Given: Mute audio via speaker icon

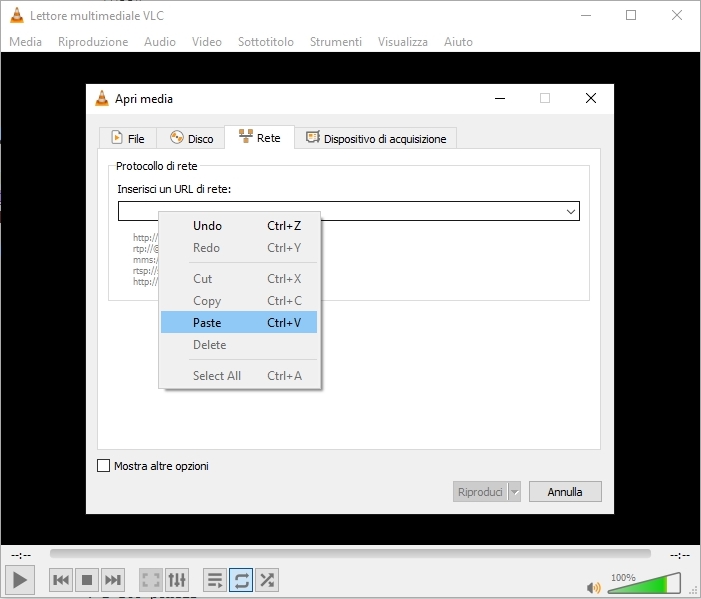Looking at the screenshot, I should [594, 587].
